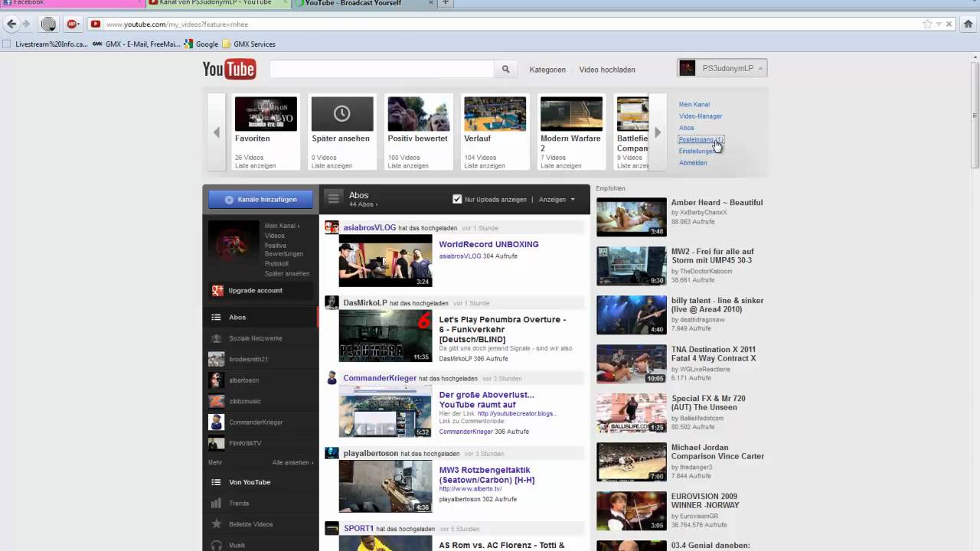This screenshot has height=551, width=980.
Task: Select 'Abos' in the left sidebar
Action: pyautogui.click(x=260, y=317)
